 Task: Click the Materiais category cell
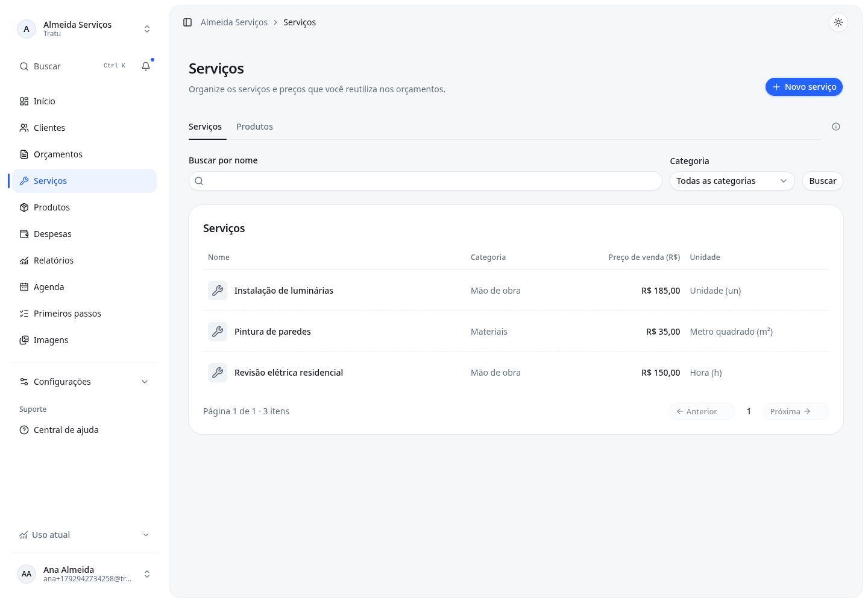pyautogui.click(x=489, y=332)
